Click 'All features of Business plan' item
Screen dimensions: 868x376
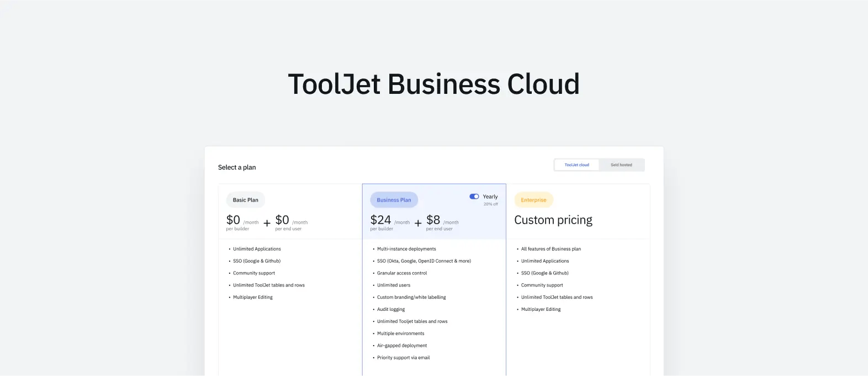click(x=551, y=249)
